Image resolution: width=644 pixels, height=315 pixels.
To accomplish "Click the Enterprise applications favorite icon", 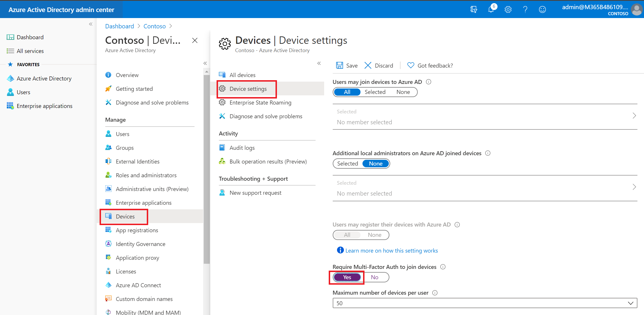I will click(x=10, y=106).
